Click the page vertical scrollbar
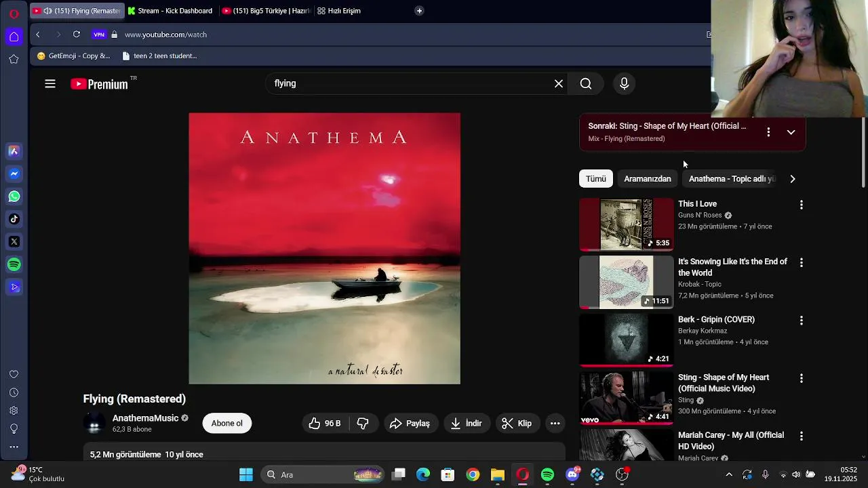This screenshot has width=868, height=488. pyautogui.click(x=863, y=152)
